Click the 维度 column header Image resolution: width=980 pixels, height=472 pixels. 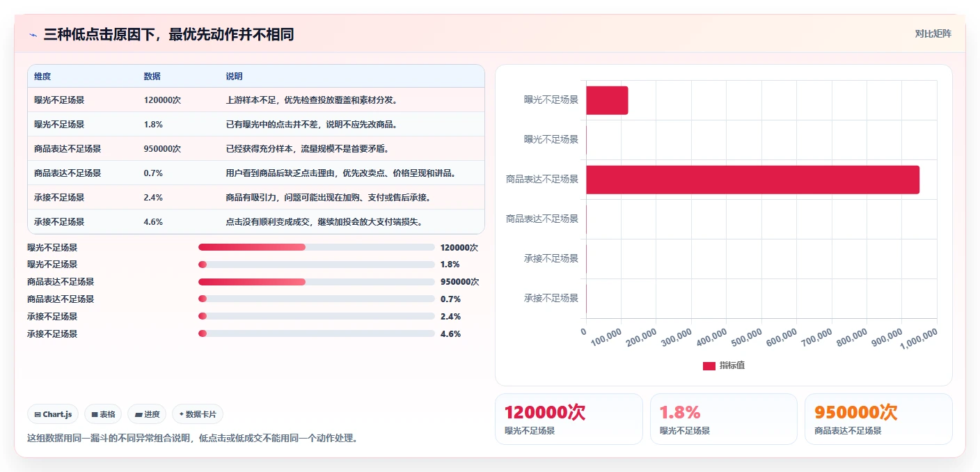(x=42, y=76)
